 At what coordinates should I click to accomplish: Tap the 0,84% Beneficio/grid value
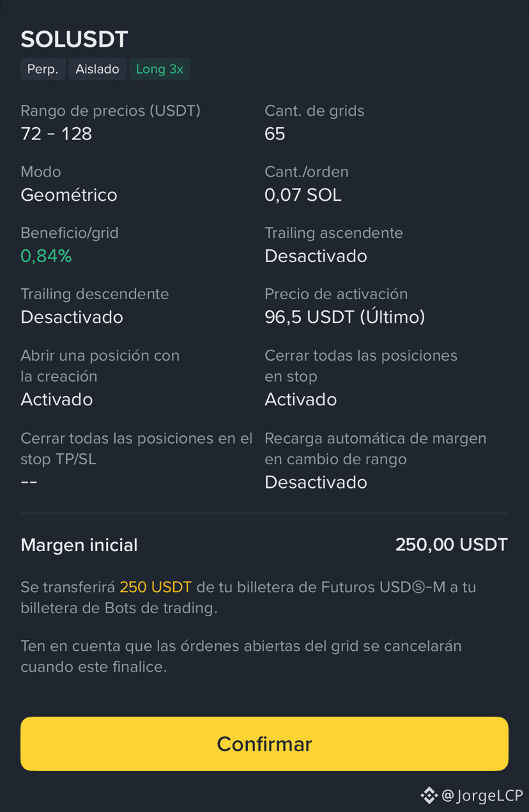click(46, 256)
